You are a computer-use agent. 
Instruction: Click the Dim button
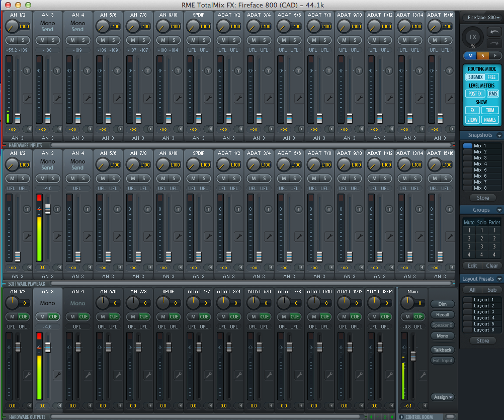[442, 304]
